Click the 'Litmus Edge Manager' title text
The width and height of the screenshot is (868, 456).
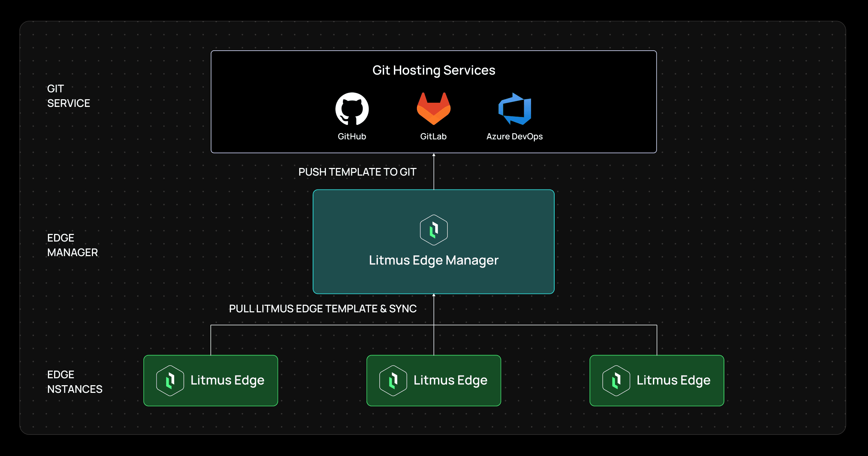(433, 261)
